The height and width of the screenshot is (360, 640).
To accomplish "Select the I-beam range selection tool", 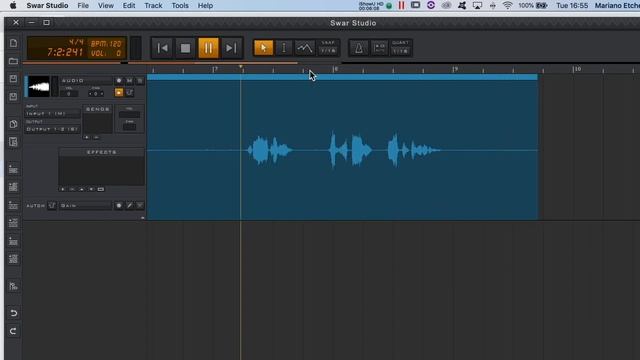I will [284, 48].
